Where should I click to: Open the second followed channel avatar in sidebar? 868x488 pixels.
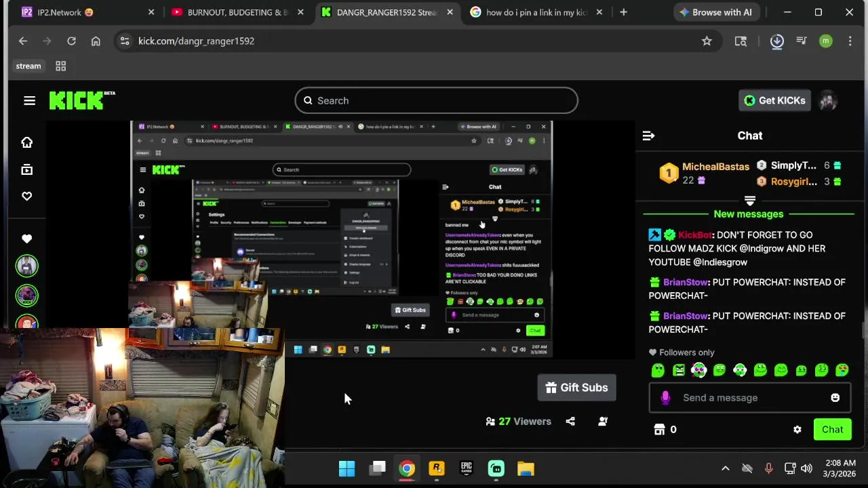pyautogui.click(x=27, y=296)
